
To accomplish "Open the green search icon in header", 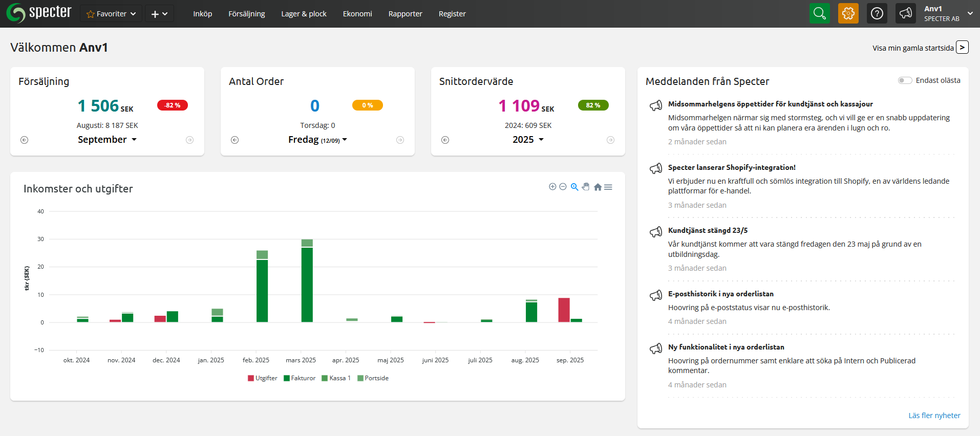I will tap(819, 13).
